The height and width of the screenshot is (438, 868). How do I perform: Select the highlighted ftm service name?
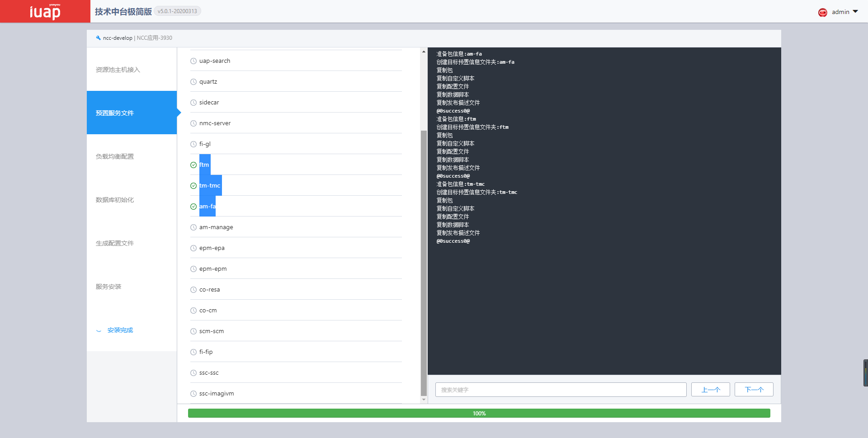tap(204, 165)
